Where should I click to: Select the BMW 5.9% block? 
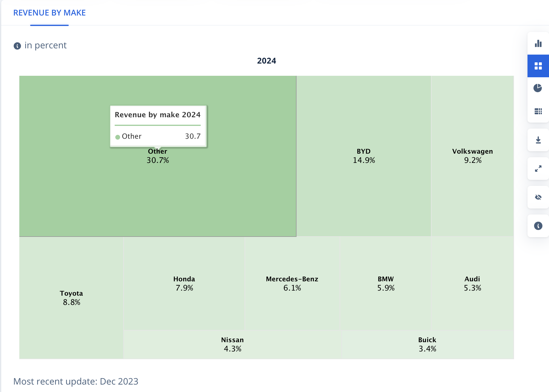386,283
